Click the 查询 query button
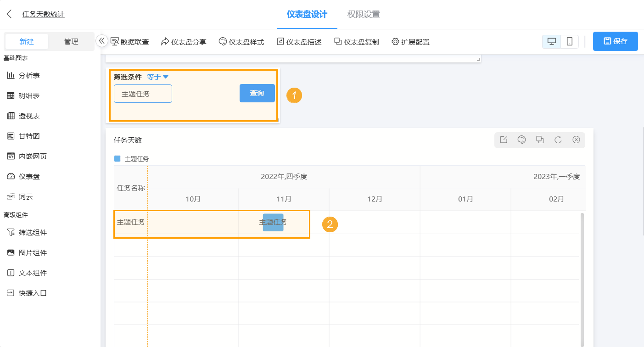The width and height of the screenshot is (644, 347). coord(257,93)
